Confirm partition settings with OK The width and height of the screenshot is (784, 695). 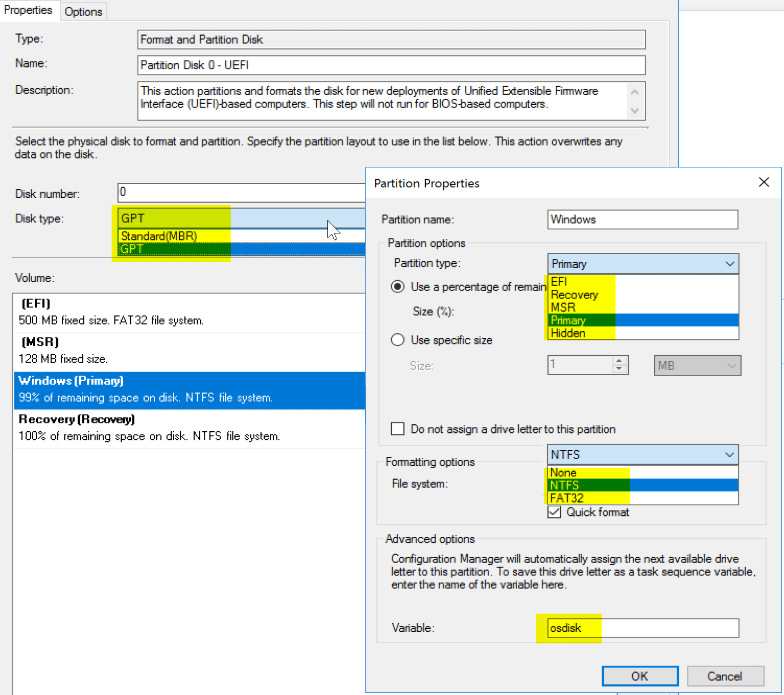coord(639,676)
